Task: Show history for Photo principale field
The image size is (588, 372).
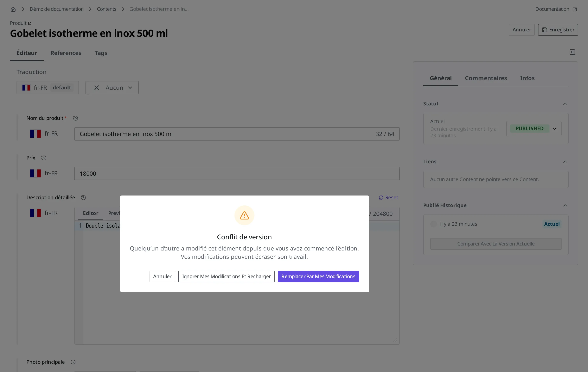Action: tap(73, 362)
